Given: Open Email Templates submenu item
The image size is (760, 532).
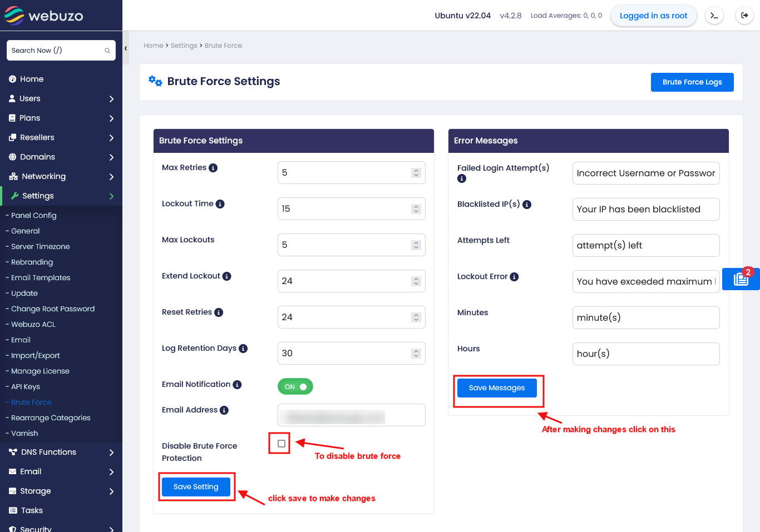Looking at the screenshot, I should (41, 277).
